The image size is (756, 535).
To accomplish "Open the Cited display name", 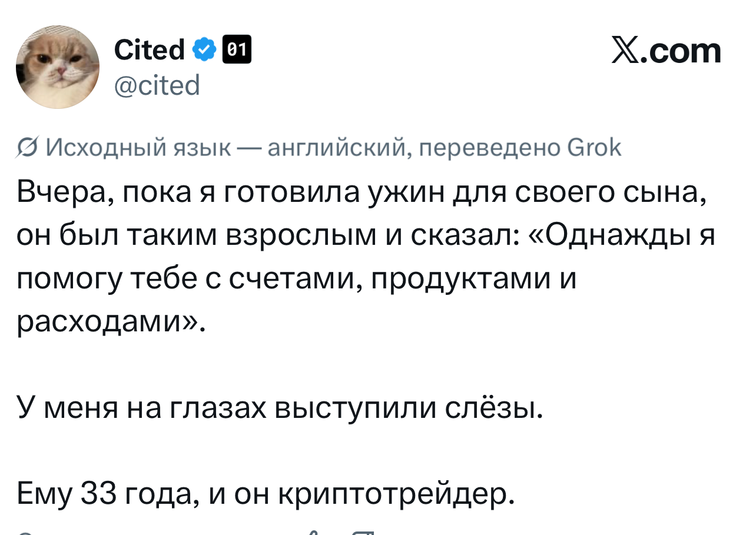I will click(x=149, y=50).
